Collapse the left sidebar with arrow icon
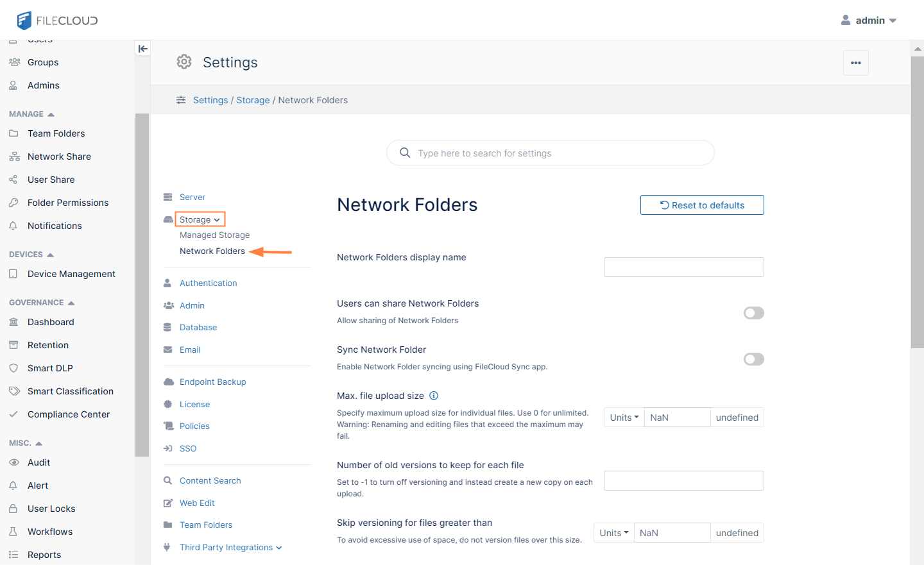924x565 pixels. (x=142, y=49)
